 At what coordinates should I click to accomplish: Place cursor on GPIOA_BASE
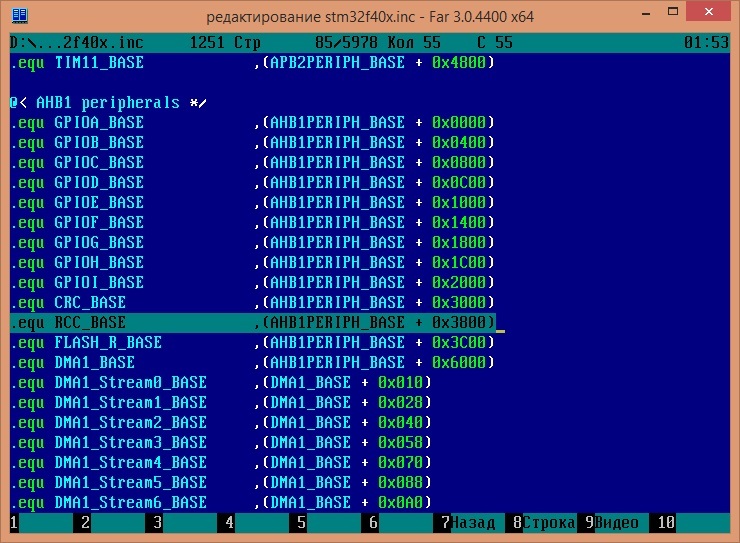[99, 123]
